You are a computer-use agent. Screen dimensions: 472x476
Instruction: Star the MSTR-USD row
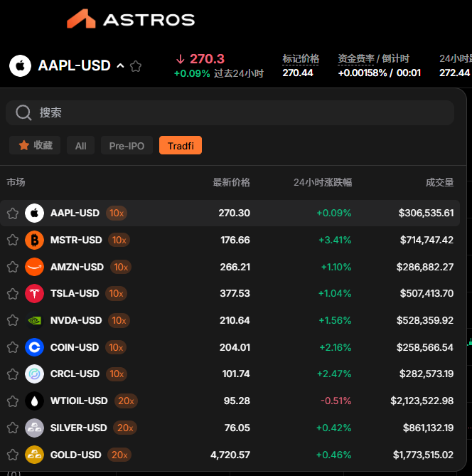point(13,240)
